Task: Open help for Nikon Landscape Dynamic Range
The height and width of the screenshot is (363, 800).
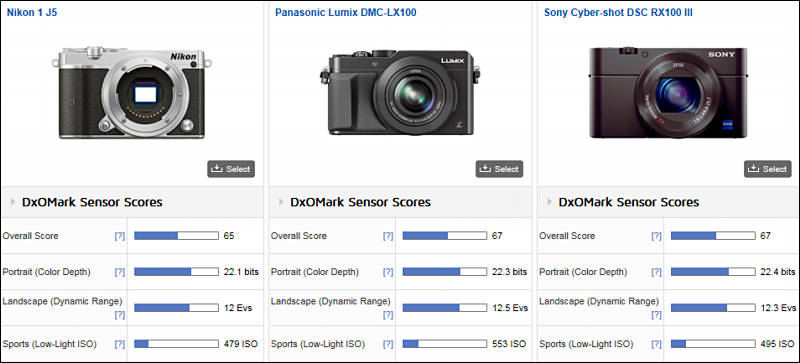Action: 119,315
